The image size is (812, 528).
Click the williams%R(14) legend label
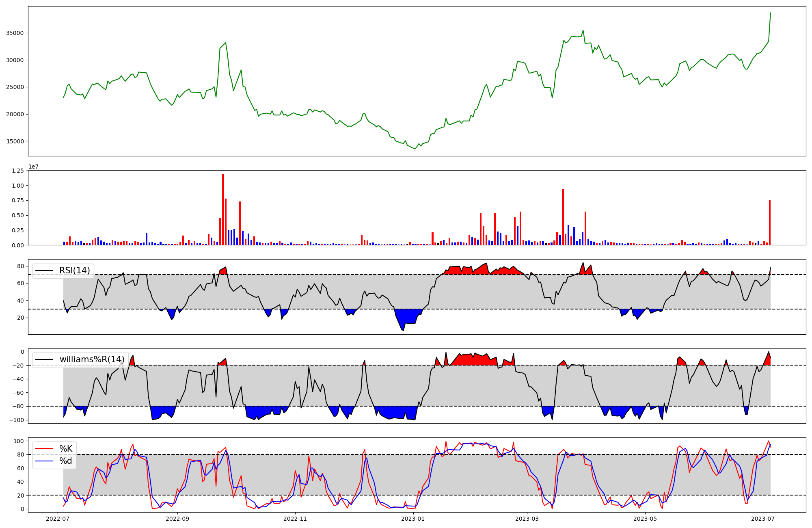pyautogui.click(x=92, y=359)
